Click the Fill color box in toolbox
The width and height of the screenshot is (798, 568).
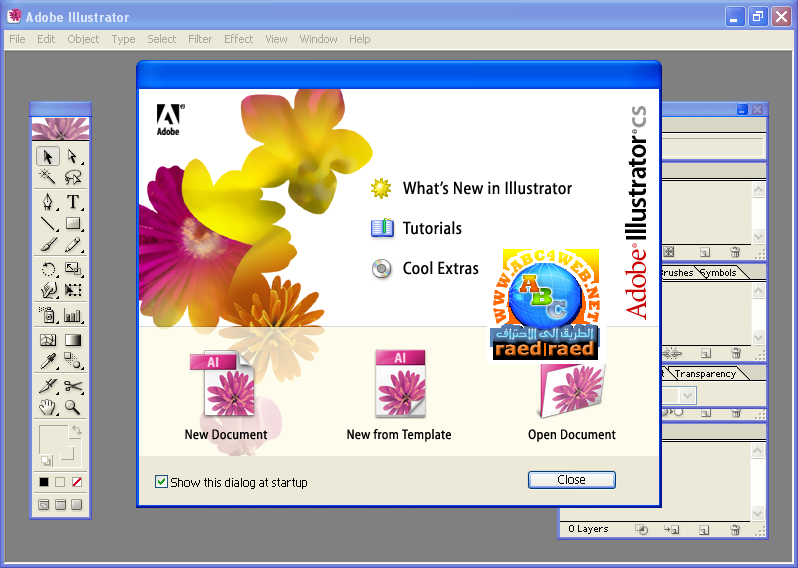pyautogui.click(x=53, y=440)
